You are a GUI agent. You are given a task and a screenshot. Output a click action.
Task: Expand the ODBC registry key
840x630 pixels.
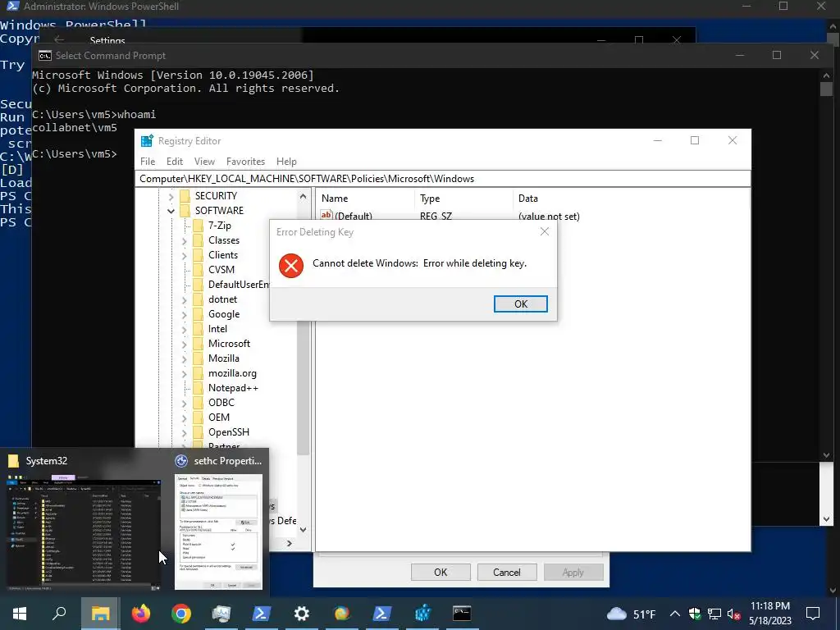coord(185,404)
